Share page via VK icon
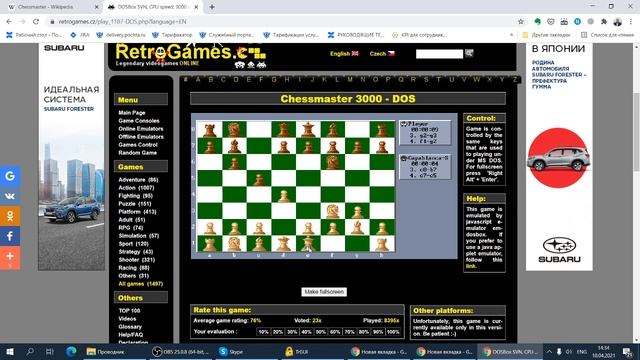Viewport: 640px width, 360px height. click(10, 196)
